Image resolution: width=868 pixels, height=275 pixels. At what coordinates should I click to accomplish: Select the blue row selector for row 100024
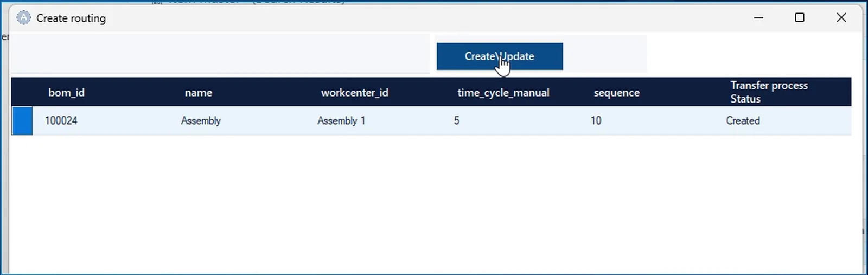coord(22,120)
